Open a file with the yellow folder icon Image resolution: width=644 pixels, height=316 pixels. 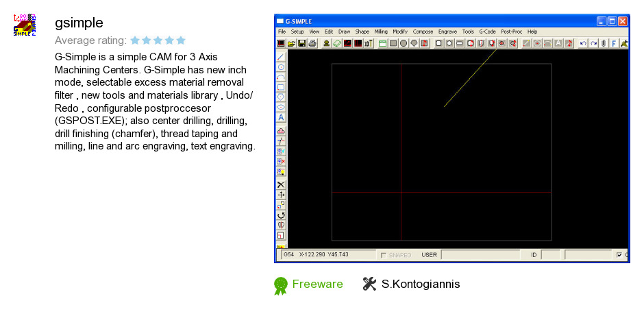[x=291, y=43]
